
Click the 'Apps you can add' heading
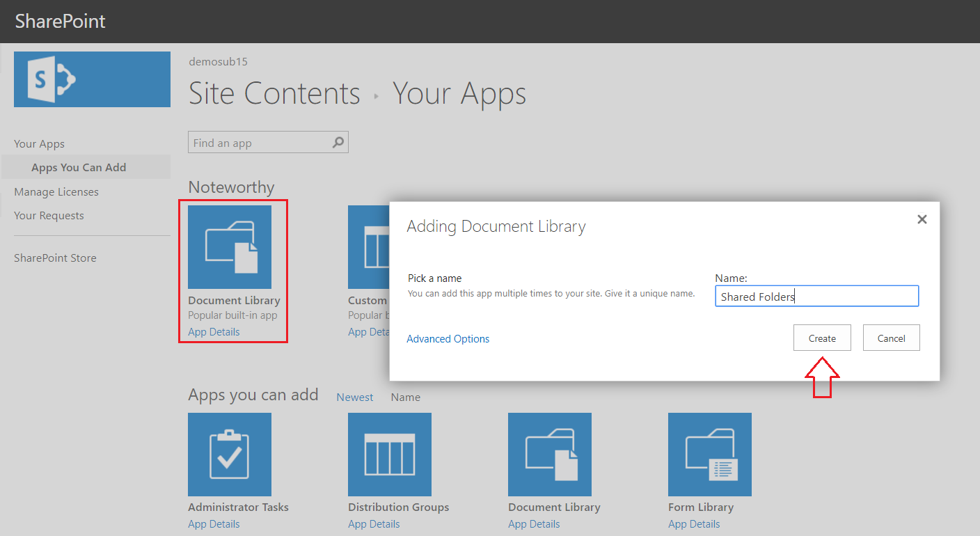click(x=253, y=395)
